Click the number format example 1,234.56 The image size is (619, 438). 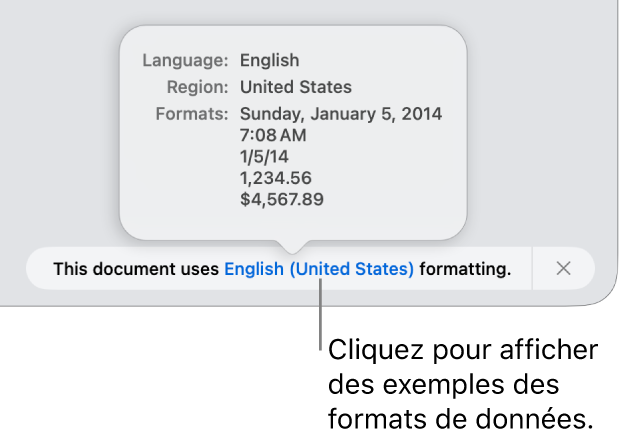[276, 178]
